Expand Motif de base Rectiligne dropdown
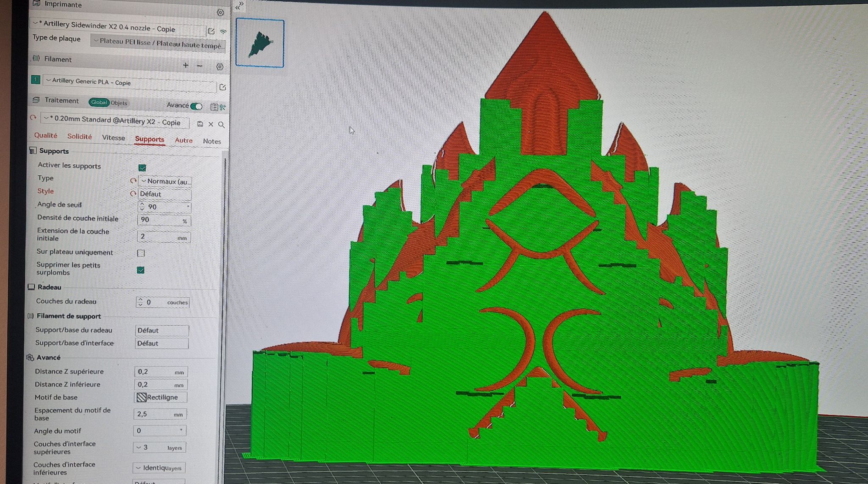Image resolution: width=868 pixels, height=484 pixels. [x=161, y=397]
